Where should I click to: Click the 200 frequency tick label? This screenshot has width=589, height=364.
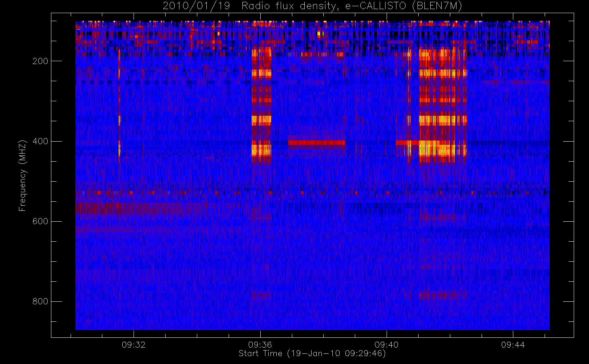40,61
